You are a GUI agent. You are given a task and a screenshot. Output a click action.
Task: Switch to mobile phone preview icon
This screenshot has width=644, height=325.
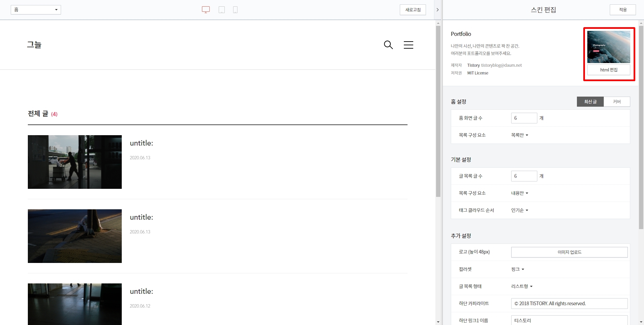[x=235, y=10]
